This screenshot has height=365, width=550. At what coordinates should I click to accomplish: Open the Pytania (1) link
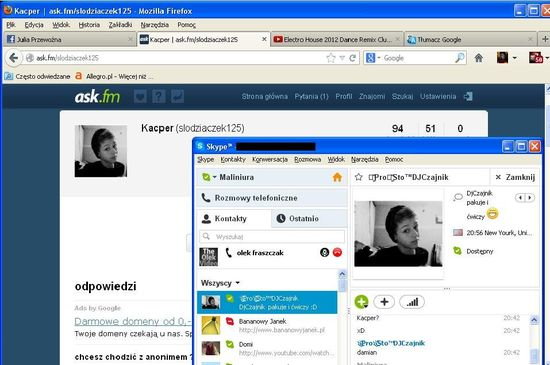311,96
